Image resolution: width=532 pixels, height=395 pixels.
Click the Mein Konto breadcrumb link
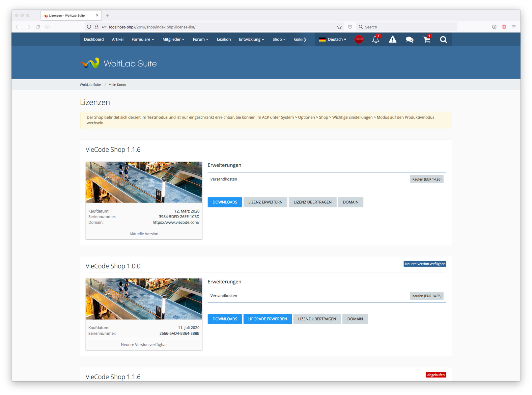(117, 85)
